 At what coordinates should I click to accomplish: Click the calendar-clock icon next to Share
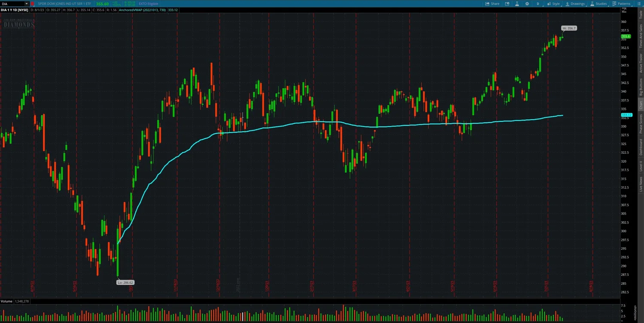507,3
